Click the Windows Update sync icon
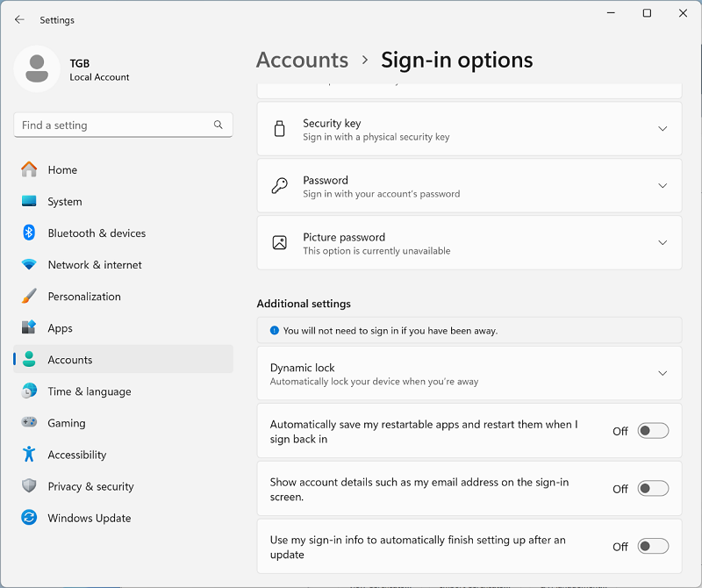The height and width of the screenshot is (588, 702). pos(29,518)
